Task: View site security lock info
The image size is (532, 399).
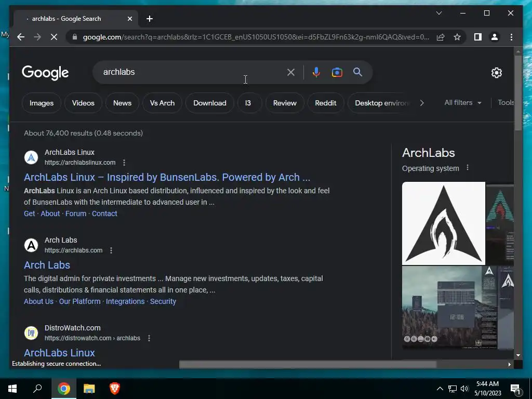Action: pyautogui.click(x=75, y=37)
